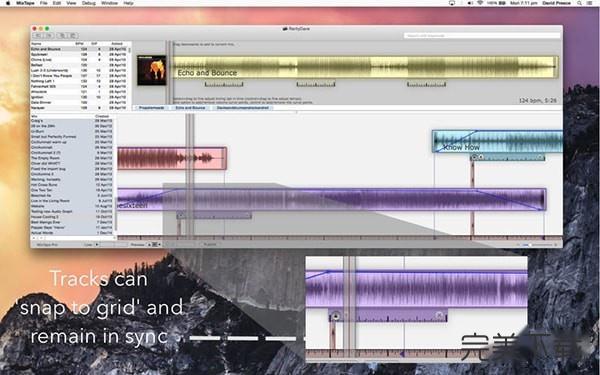Select 'One Two Ten' in mix list
The width and height of the screenshot is (600, 375).
pyautogui.click(x=72, y=190)
